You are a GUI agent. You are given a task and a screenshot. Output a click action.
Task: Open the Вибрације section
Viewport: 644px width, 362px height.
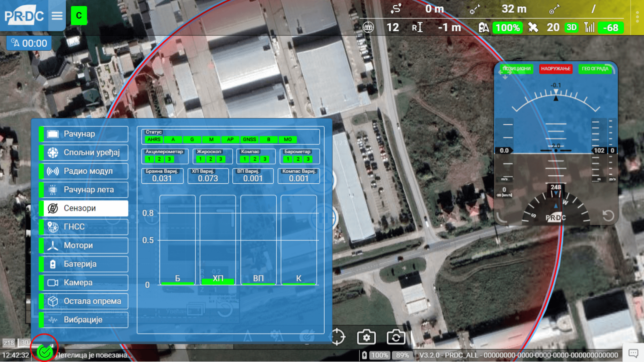click(84, 320)
